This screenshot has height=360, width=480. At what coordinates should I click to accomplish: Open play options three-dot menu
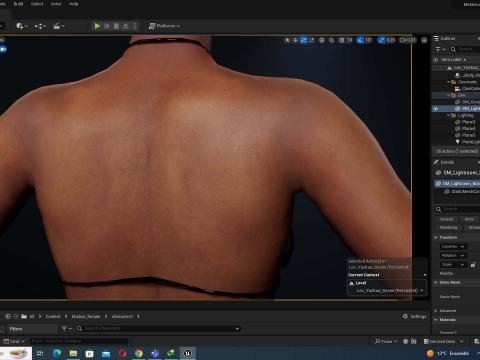tap(135, 26)
